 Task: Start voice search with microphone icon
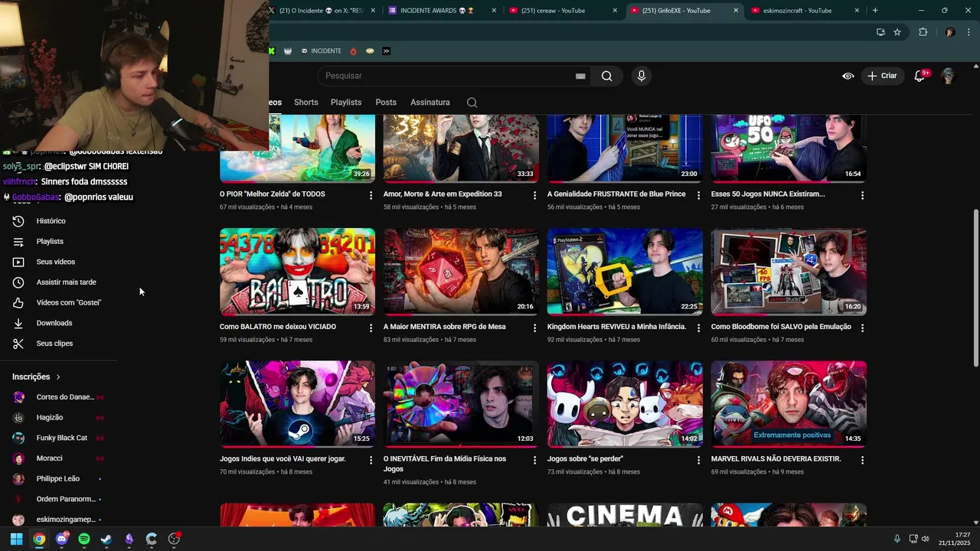[x=642, y=76]
